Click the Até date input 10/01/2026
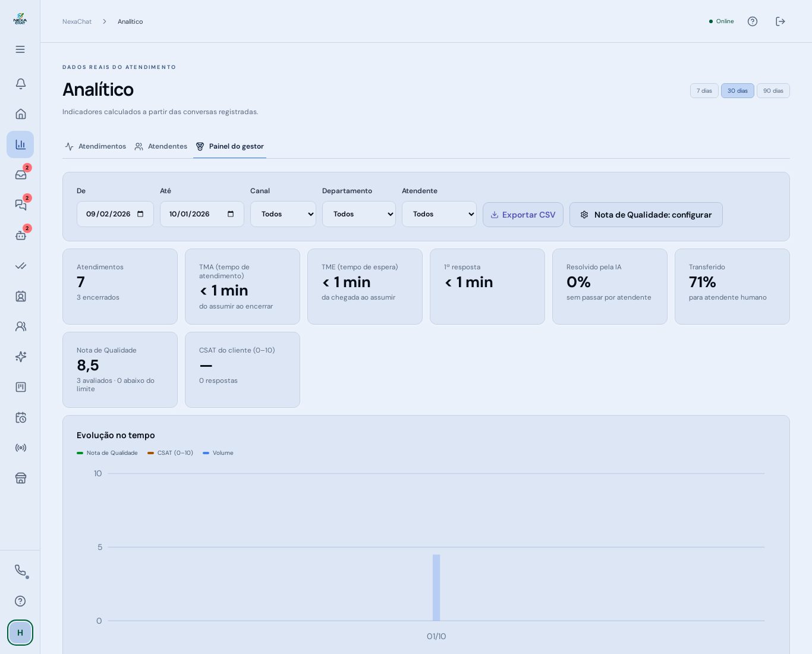Image resolution: width=812 pixels, height=654 pixels. pyautogui.click(x=202, y=214)
